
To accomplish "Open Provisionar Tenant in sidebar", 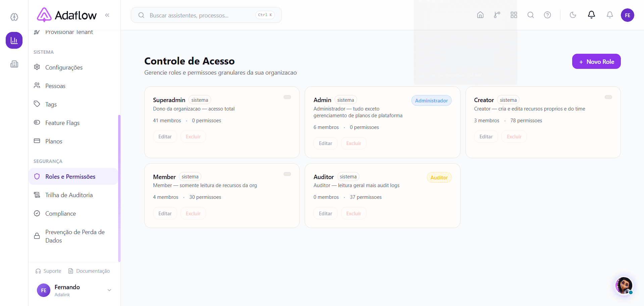I will point(73,32).
